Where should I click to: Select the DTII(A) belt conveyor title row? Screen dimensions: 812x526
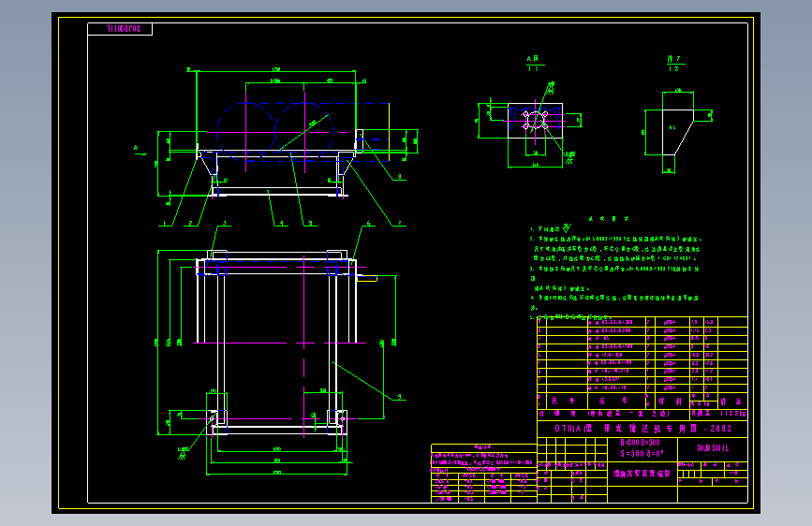coord(642,429)
